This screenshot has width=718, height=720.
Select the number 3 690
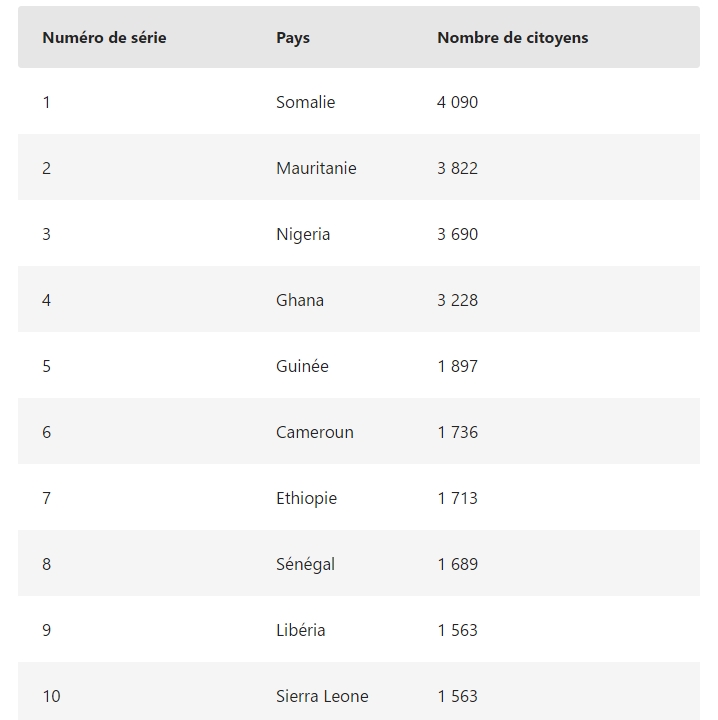(x=457, y=234)
